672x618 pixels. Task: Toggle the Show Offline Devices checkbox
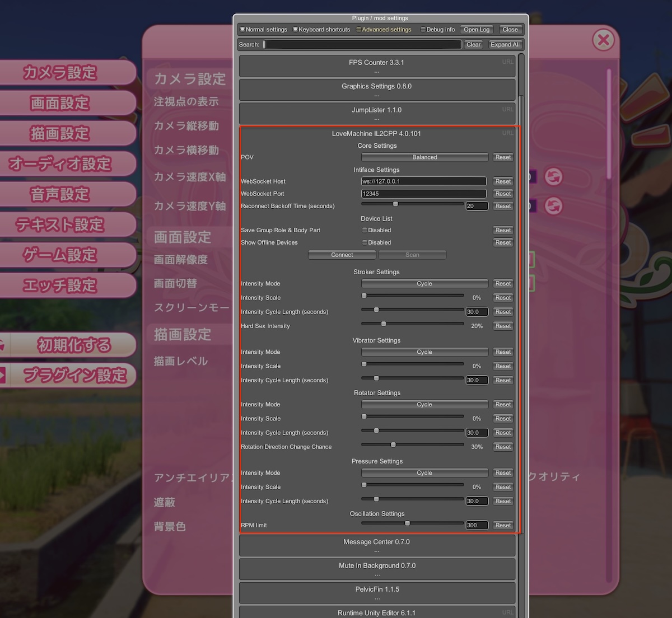coord(365,242)
